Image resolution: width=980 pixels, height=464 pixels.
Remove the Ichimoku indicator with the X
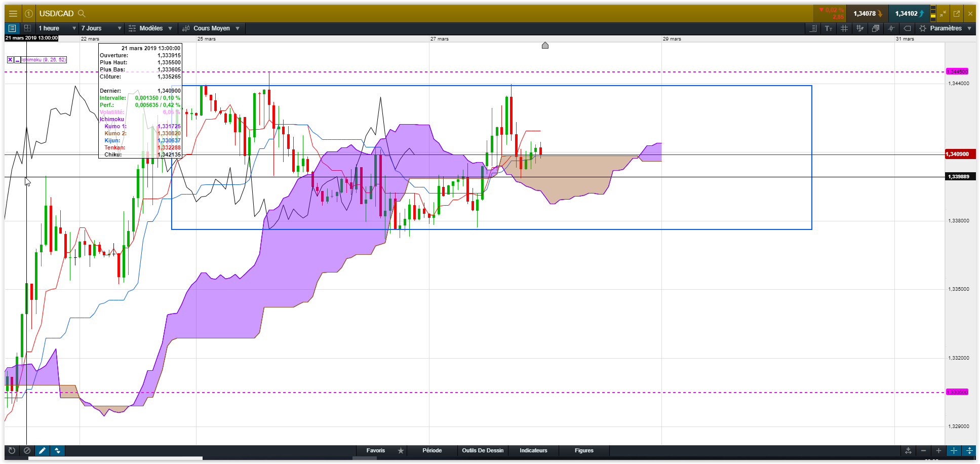(10, 60)
